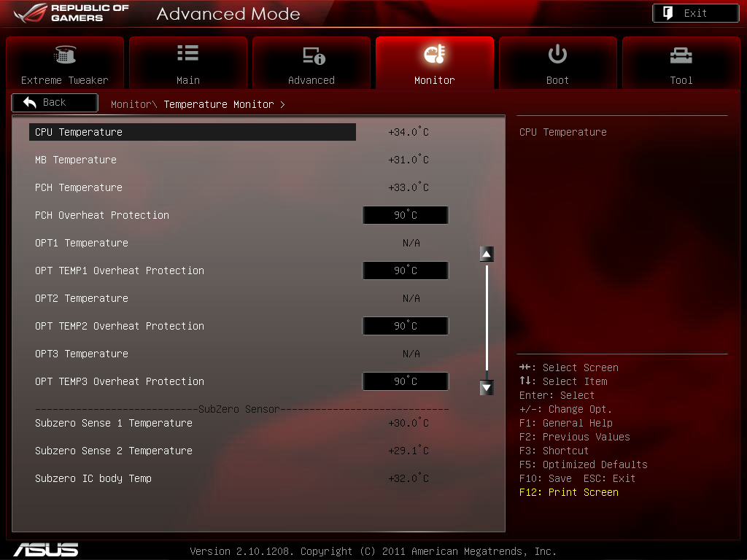Image resolution: width=747 pixels, height=560 pixels.
Task: Select OPT TEMP3 Overheat Protection label
Action: click(x=120, y=381)
